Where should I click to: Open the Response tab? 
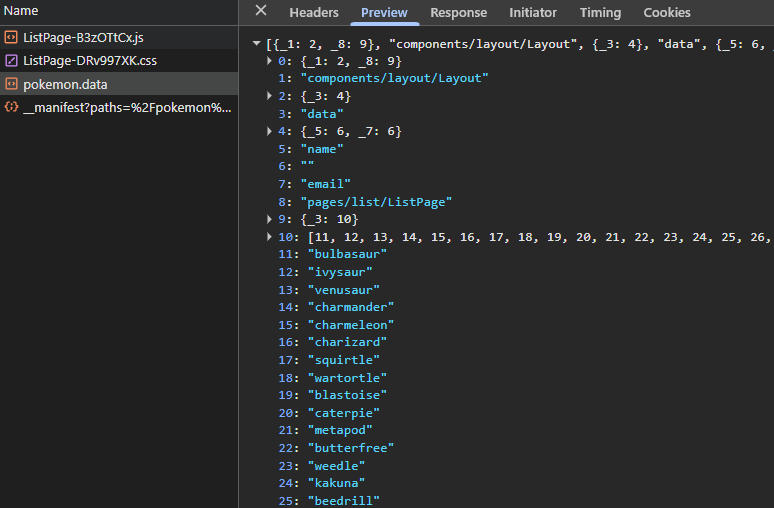click(458, 13)
